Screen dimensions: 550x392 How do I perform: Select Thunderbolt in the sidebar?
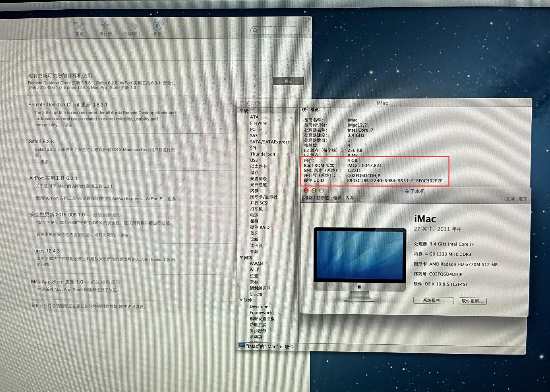tap(263, 154)
